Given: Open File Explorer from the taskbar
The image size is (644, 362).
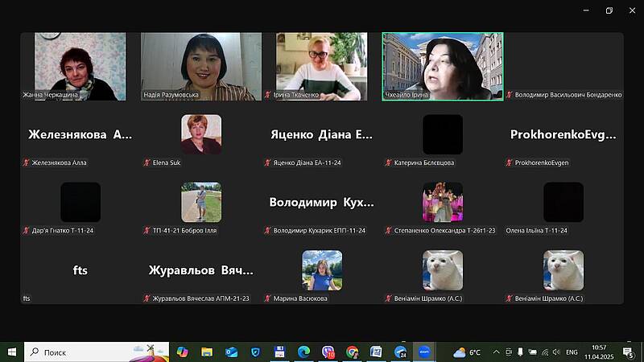Looking at the screenshot, I should (x=207, y=352).
